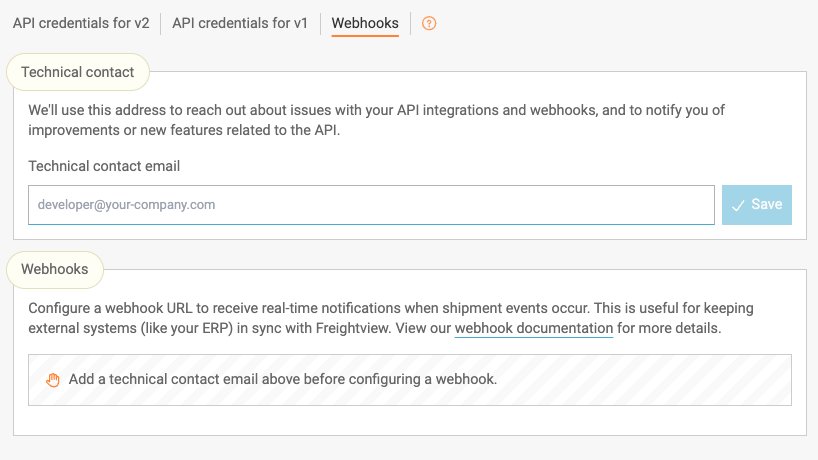Switch to API credentials for v1 tab
This screenshot has width=818, height=460.
tap(240, 23)
